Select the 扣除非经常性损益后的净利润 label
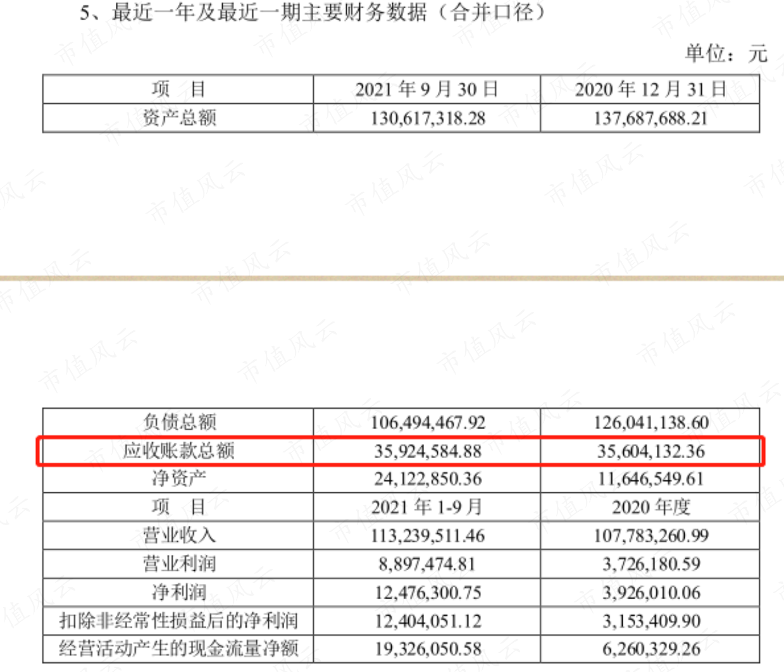 pos(179,620)
